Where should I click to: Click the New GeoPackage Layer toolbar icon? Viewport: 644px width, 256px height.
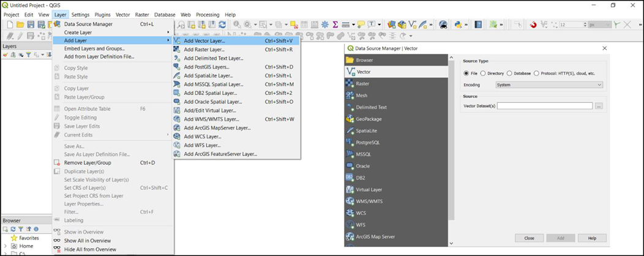pyautogui.click(x=402, y=24)
